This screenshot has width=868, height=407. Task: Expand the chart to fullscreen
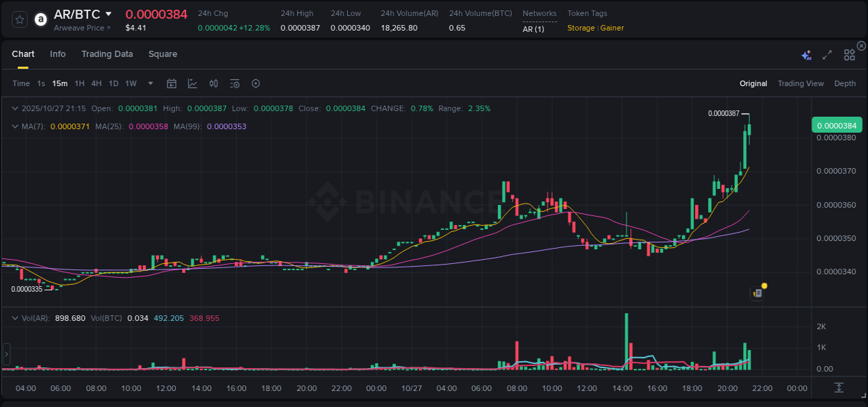(x=827, y=54)
